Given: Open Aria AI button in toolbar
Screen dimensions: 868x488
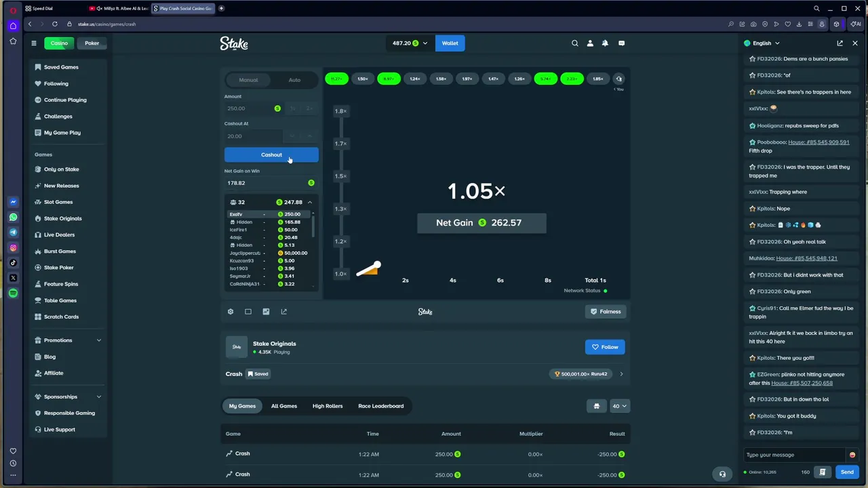Looking at the screenshot, I should point(856,24).
